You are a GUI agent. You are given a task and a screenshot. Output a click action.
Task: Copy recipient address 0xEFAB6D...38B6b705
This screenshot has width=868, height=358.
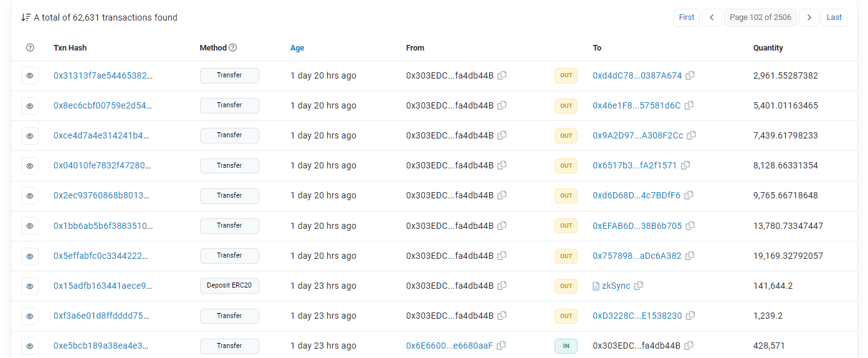(x=690, y=226)
